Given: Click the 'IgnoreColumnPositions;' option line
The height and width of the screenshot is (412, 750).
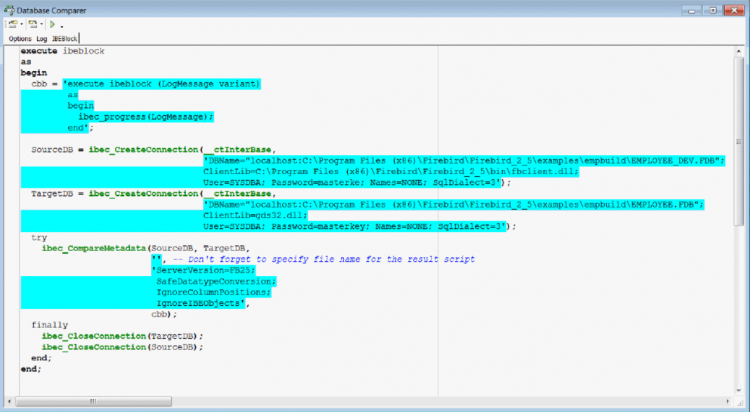Looking at the screenshot, I should coord(214,292).
